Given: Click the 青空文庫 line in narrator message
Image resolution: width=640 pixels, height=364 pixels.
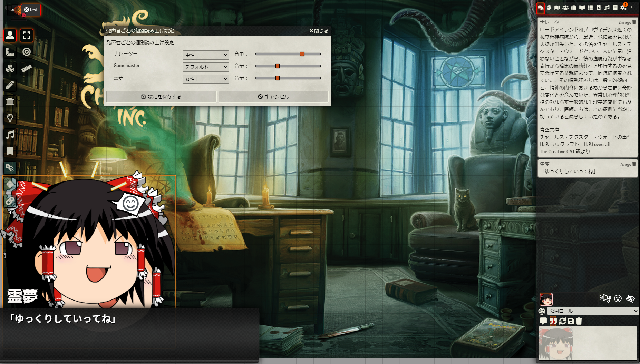Looking at the screenshot, I should pos(549,130).
